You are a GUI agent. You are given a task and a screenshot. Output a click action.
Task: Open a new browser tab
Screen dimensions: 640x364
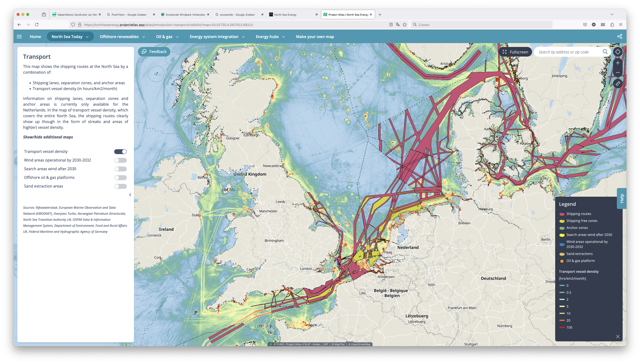[380, 14]
